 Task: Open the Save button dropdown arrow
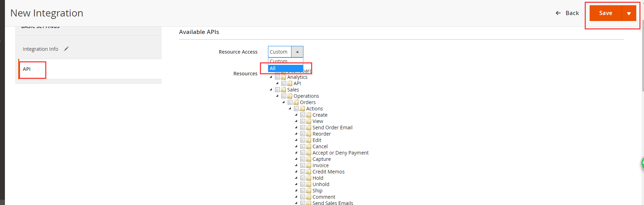click(629, 13)
